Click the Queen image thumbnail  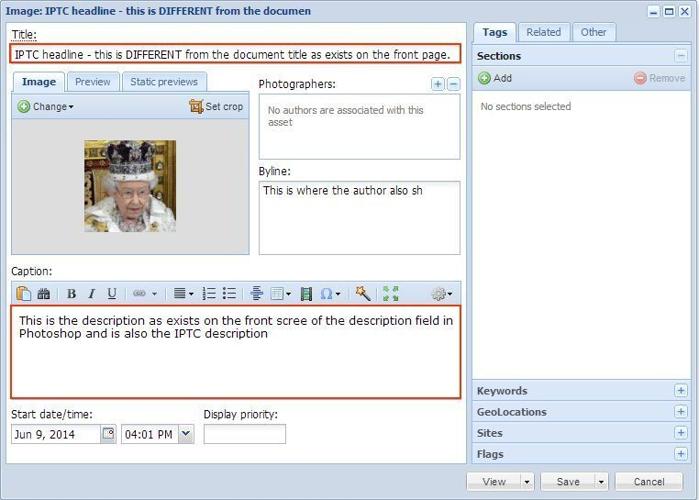pyautogui.click(x=130, y=186)
